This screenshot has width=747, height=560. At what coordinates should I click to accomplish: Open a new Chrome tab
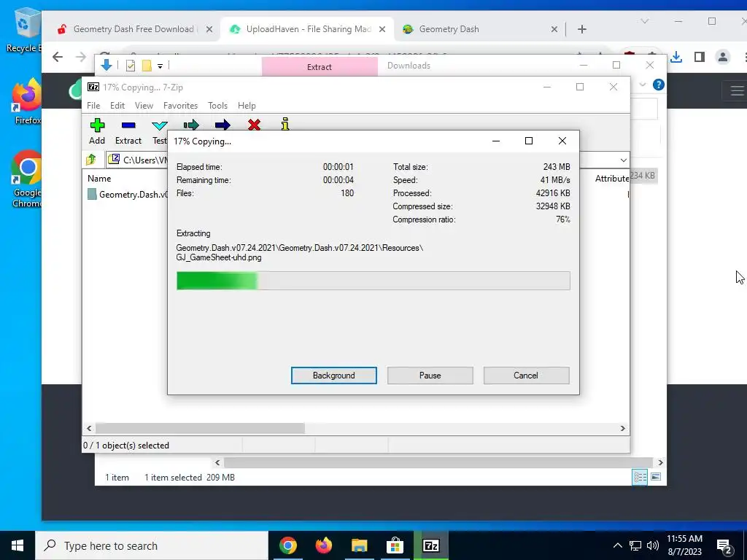pos(581,29)
